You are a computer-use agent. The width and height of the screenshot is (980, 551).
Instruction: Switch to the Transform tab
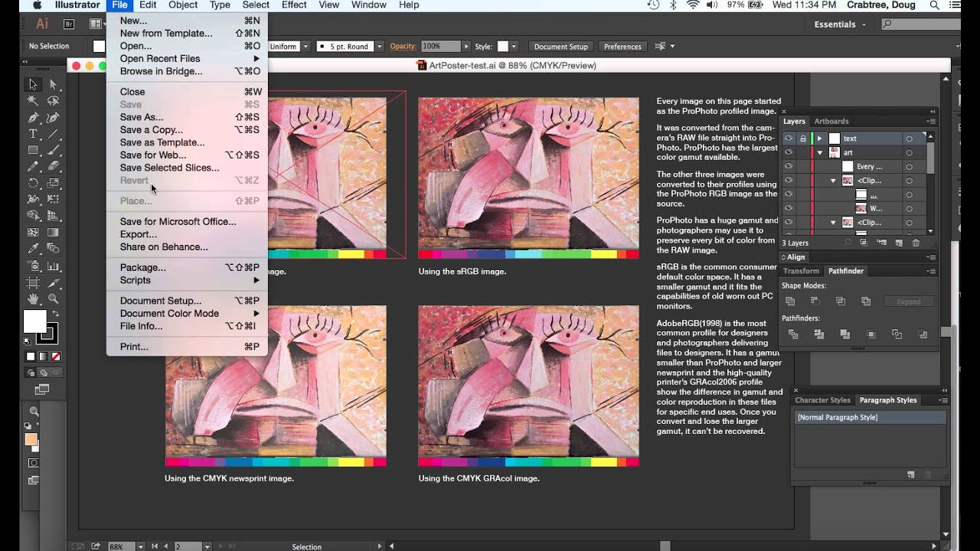(x=801, y=271)
